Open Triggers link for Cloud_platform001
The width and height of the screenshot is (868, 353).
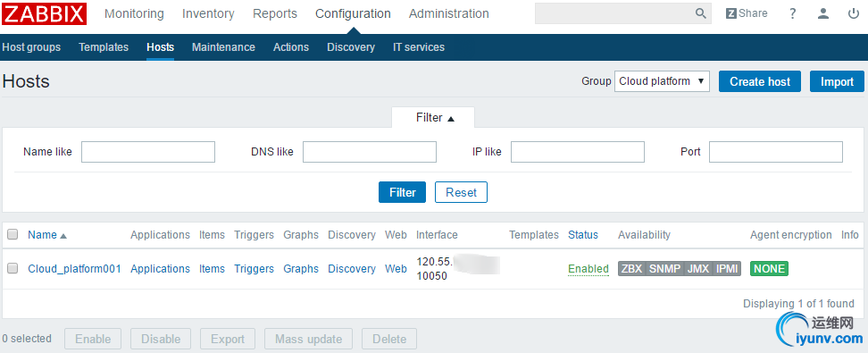click(255, 269)
